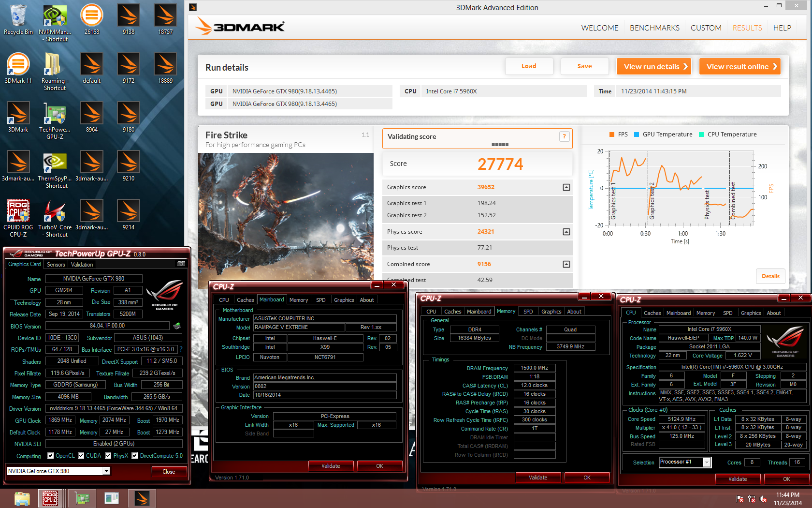Select the 9180 result file icon
The image size is (812, 508).
pyautogui.click(x=129, y=118)
